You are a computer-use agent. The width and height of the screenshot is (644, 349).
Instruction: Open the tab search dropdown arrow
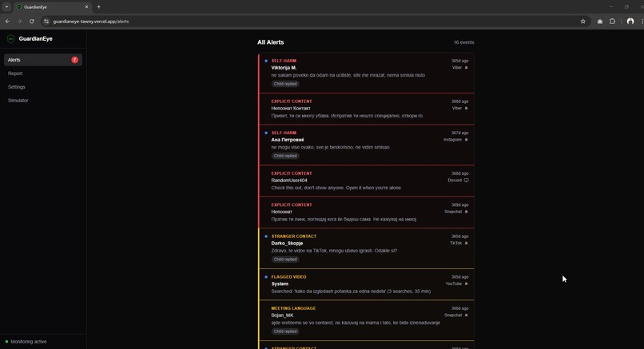pos(6,7)
